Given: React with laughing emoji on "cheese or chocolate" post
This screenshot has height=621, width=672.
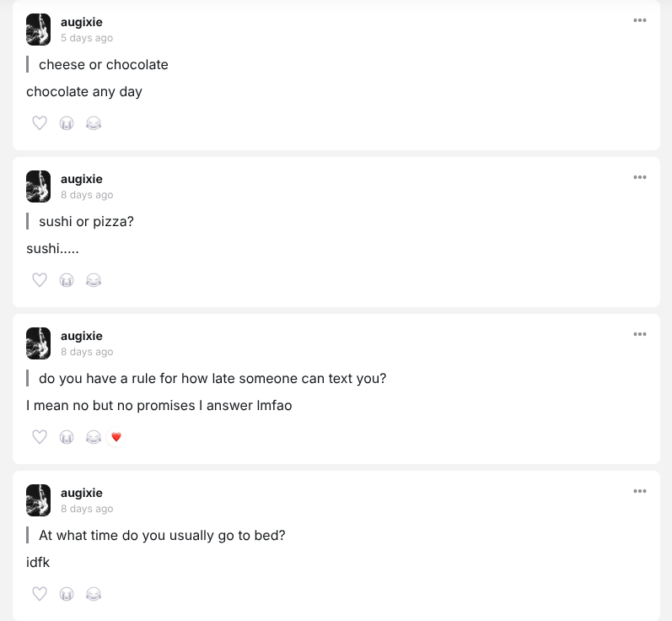Looking at the screenshot, I should click(94, 123).
